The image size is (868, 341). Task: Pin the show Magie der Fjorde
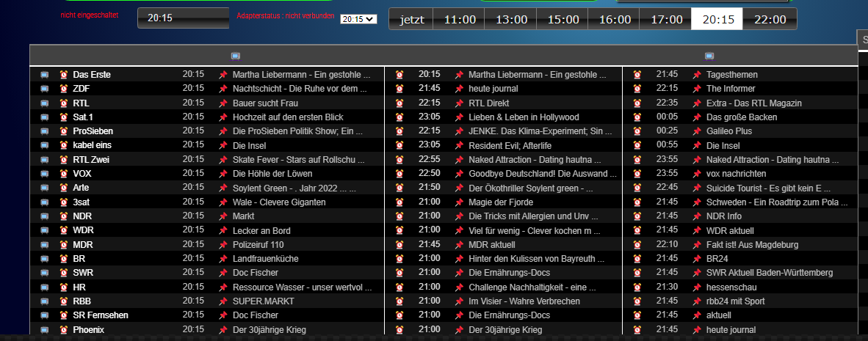(x=459, y=202)
